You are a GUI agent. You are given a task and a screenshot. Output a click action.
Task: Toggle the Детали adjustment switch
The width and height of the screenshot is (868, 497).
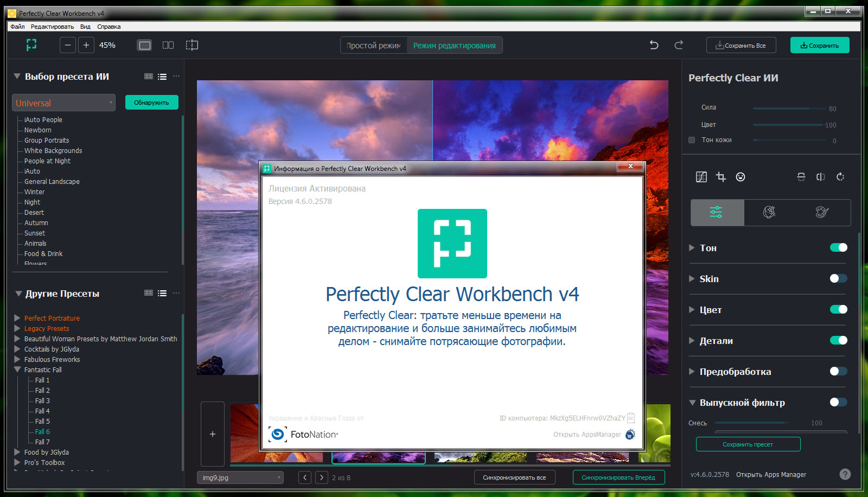point(839,340)
